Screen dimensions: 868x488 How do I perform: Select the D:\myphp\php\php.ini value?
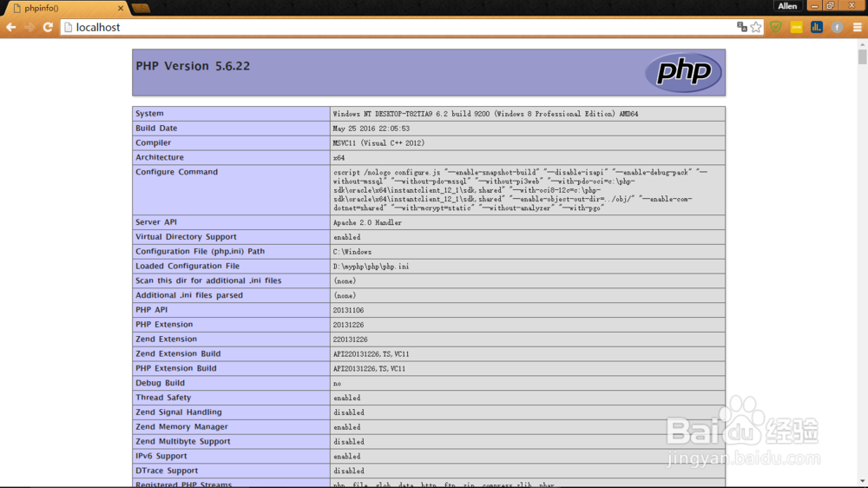(x=371, y=267)
